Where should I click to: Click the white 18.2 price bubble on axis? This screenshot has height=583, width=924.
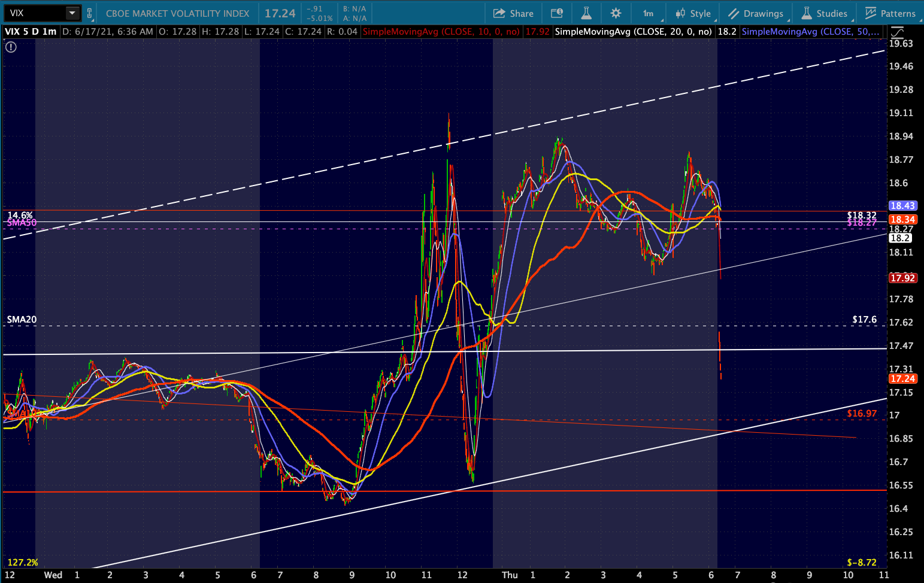coord(900,238)
